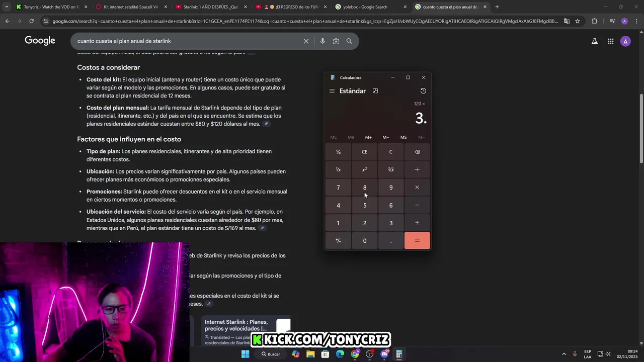Image resolution: width=644 pixels, height=362 pixels.
Task: Toggle calculator keep-on-top mode icon
Action: pyautogui.click(x=375, y=91)
